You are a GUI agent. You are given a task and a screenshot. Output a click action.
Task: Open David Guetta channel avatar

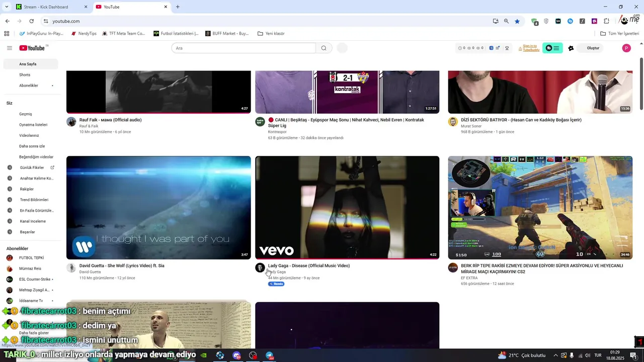71,267
